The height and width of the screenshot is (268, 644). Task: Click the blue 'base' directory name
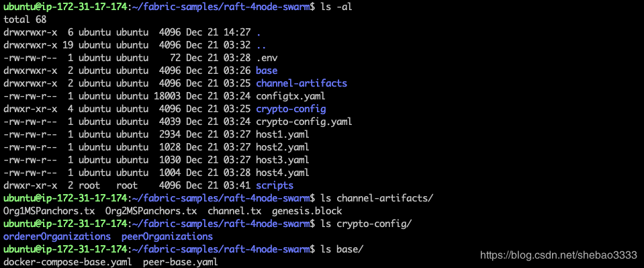(x=267, y=71)
